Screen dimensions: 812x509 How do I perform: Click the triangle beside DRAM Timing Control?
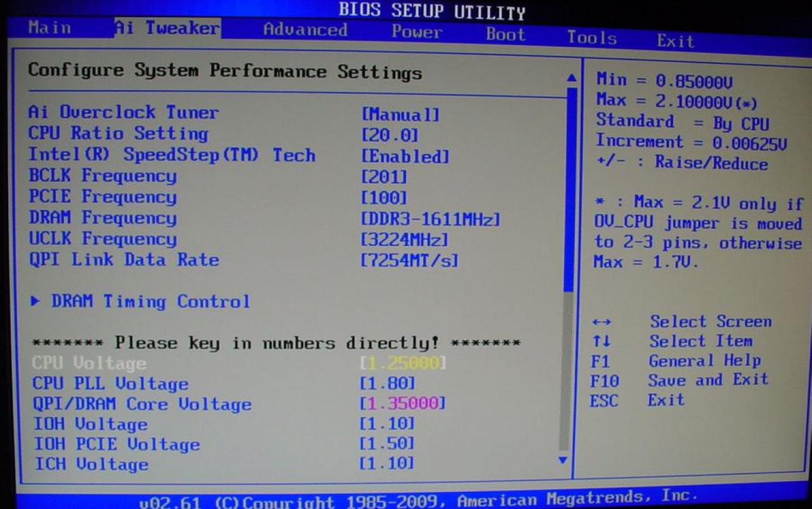point(36,300)
